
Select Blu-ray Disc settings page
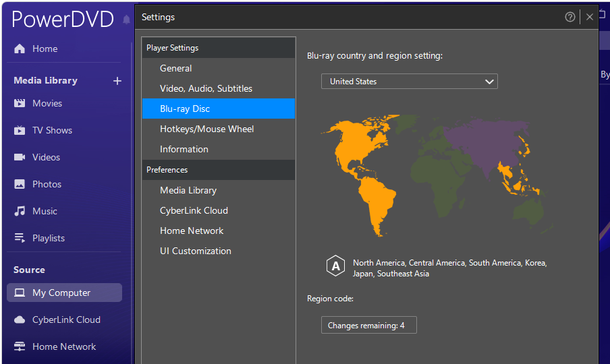click(x=218, y=109)
